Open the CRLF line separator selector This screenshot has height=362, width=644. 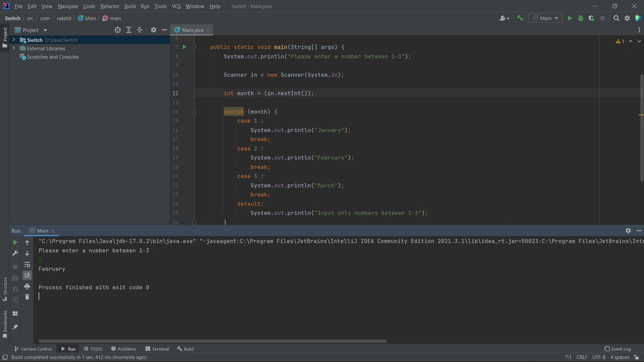(x=582, y=357)
